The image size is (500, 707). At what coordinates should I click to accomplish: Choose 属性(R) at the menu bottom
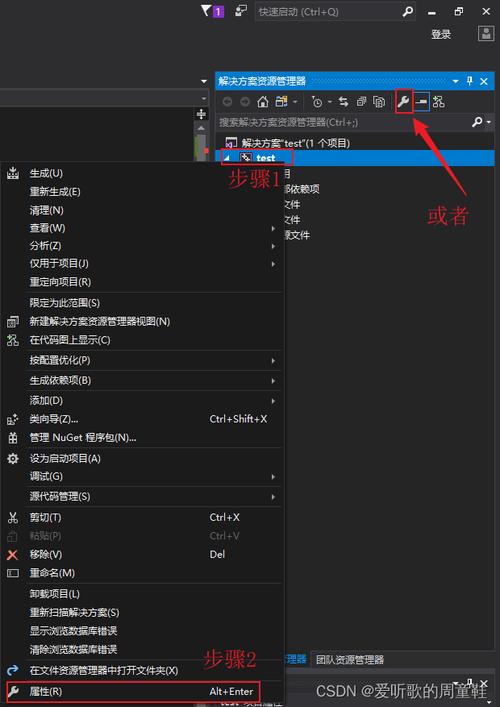pos(142,692)
